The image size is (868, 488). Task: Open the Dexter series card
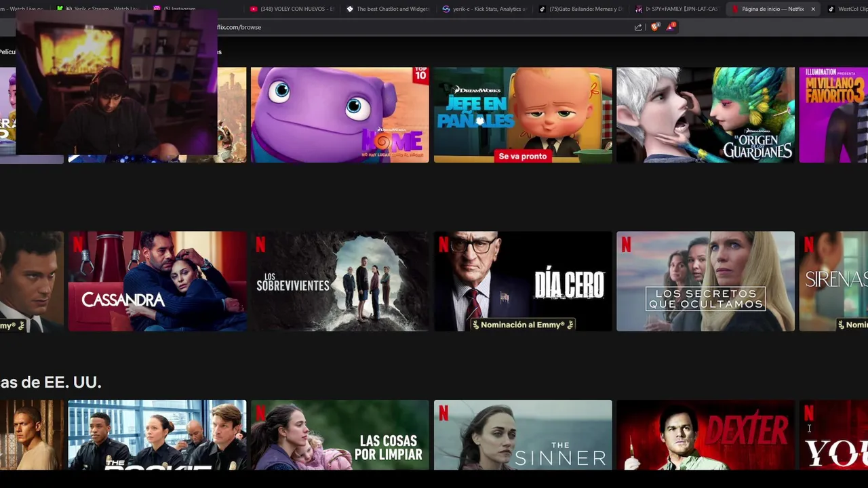tap(705, 434)
